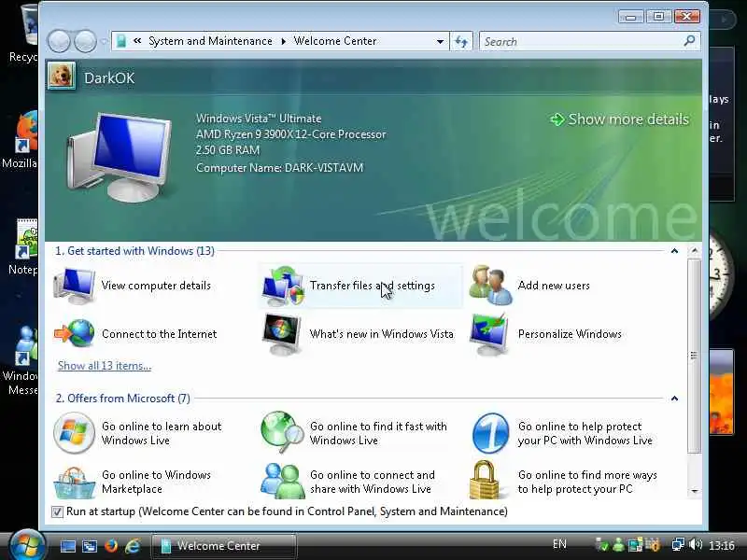Open What's new in Windows Vista icon
747x560 pixels.
click(282, 334)
